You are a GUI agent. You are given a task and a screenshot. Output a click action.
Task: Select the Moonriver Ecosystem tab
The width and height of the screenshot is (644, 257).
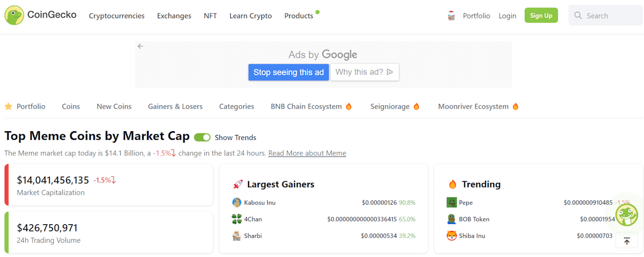coord(479,106)
